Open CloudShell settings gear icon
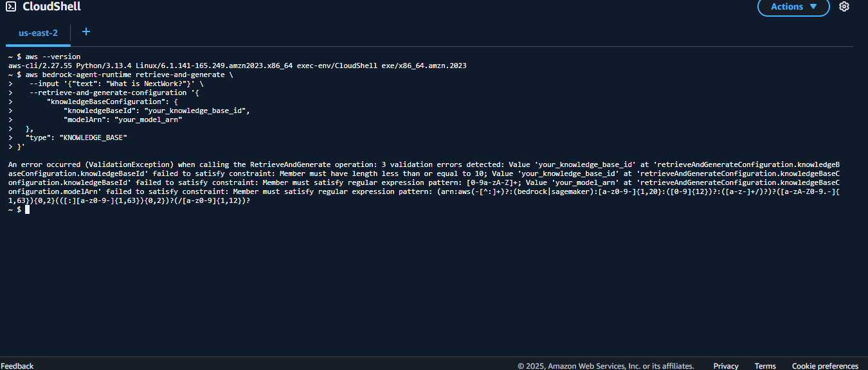Image resolution: width=868 pixels, height=370 pixels. 844,6
